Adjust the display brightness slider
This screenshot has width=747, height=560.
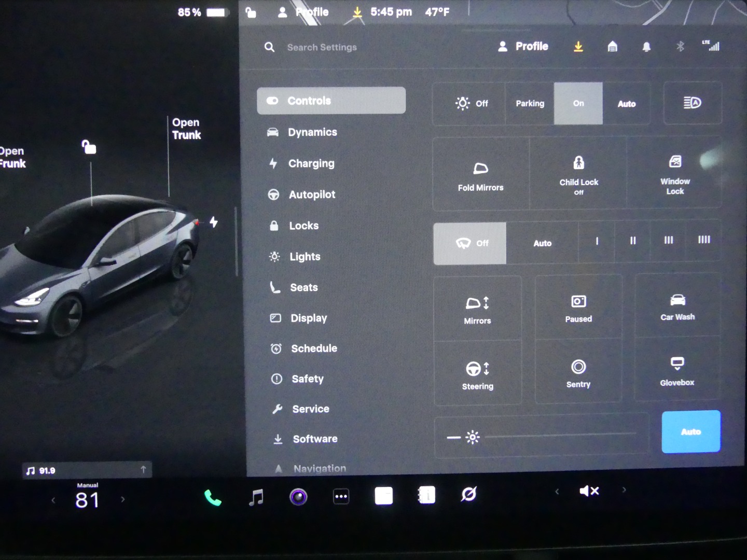click(560, 433)
